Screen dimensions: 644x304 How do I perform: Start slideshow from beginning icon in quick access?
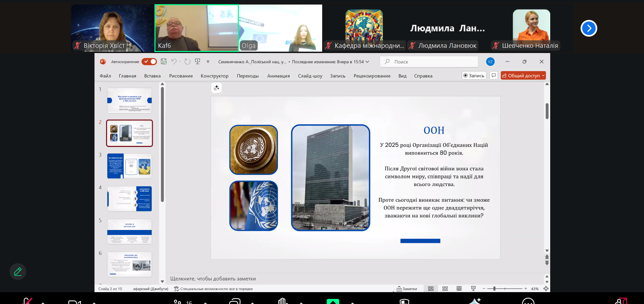[x=198, y=62]
